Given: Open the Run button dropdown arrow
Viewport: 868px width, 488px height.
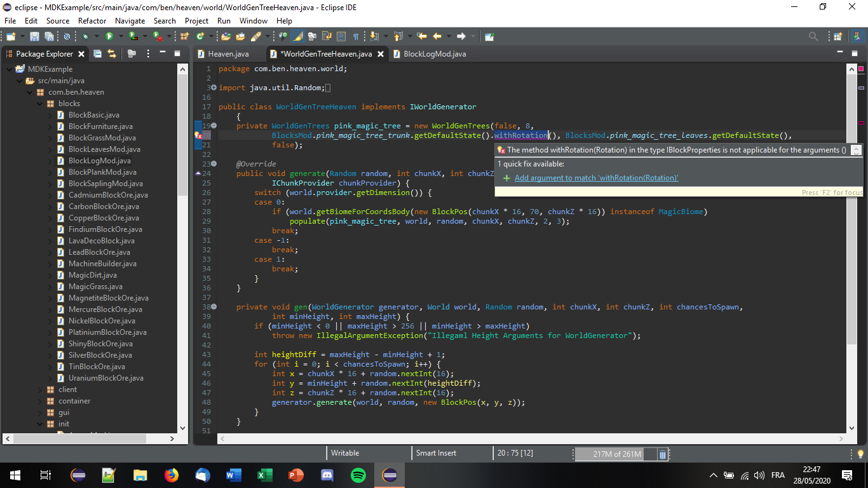Looking at the screenshot, I should click(x=119, y=37).
